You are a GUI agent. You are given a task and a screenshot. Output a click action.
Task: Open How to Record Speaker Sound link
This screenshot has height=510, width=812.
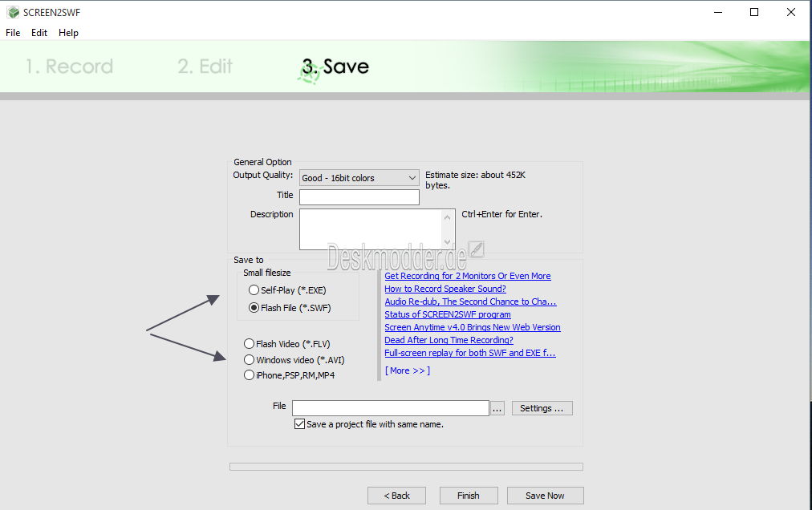coord(445,289)
